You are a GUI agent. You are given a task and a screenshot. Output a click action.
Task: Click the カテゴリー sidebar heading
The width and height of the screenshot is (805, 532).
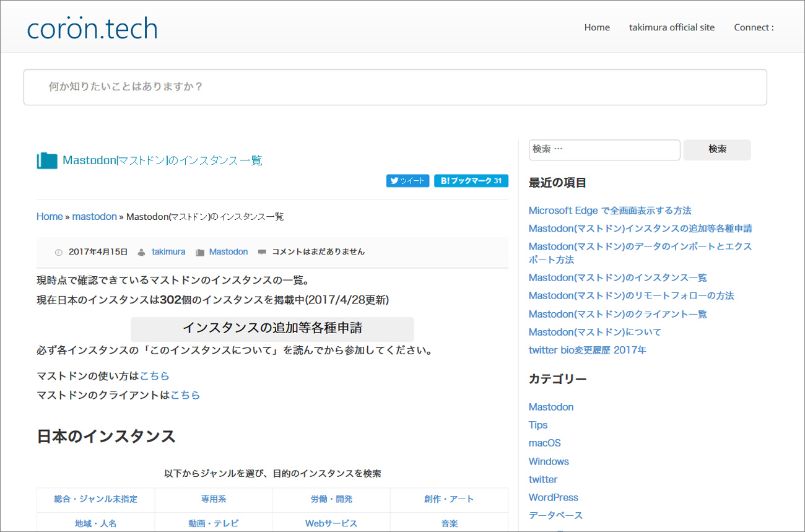[558, 379]
